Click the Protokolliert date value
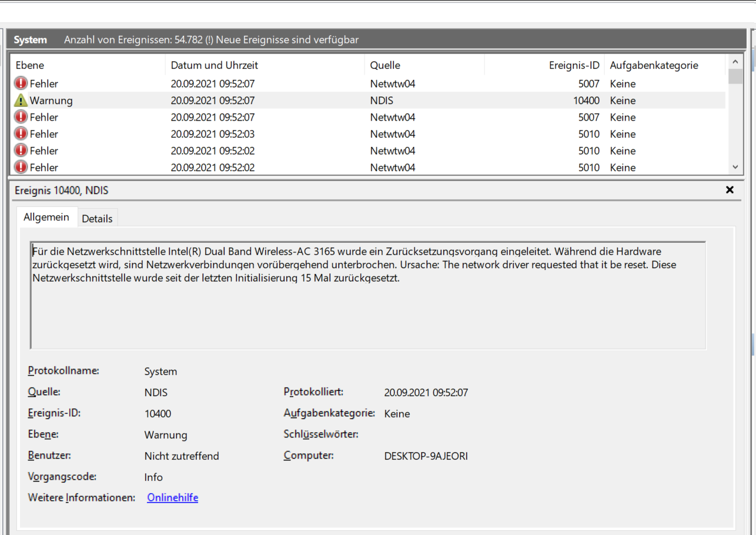 426,393
